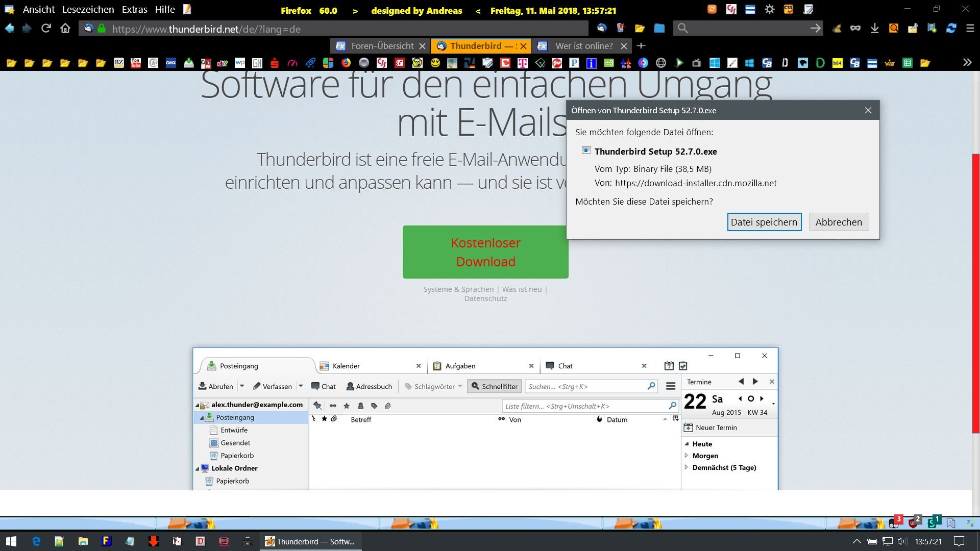Image resolution: width=980 pixels, height=551 pixels.
Task: Expand the Morgen events section
Action: click(687, 456)
